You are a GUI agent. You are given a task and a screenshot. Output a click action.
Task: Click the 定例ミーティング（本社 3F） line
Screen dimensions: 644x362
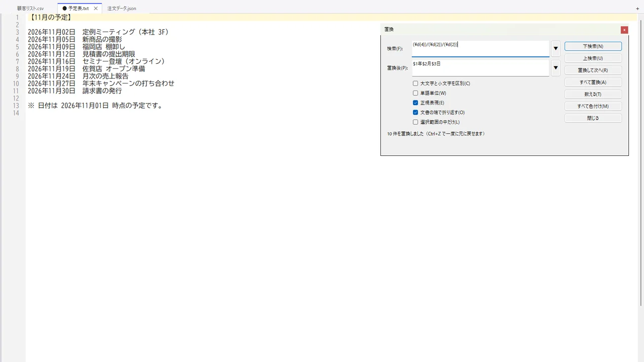pyautogui.click(x=98, y=32)
